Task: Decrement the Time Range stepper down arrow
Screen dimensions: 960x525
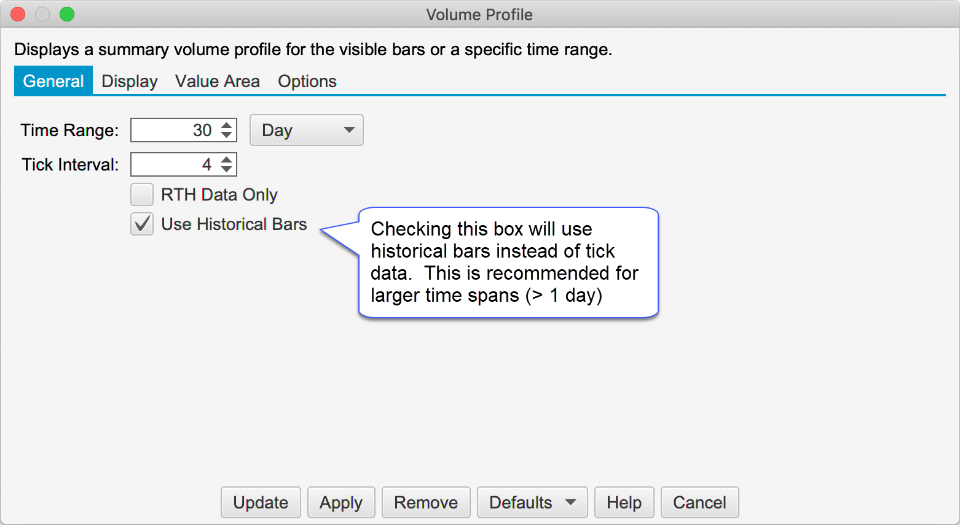Action: click(x=227, y=136)
